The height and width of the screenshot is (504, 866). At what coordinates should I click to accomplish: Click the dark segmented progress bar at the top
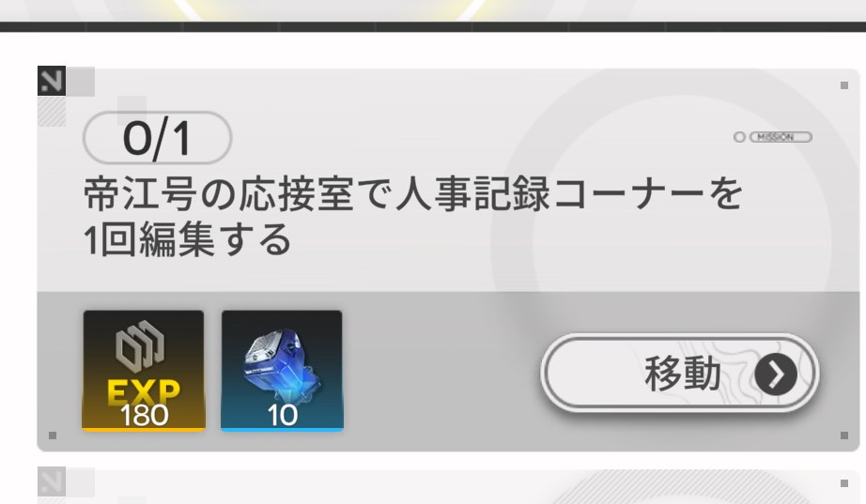pyautogui.click(x=433, y=26)
